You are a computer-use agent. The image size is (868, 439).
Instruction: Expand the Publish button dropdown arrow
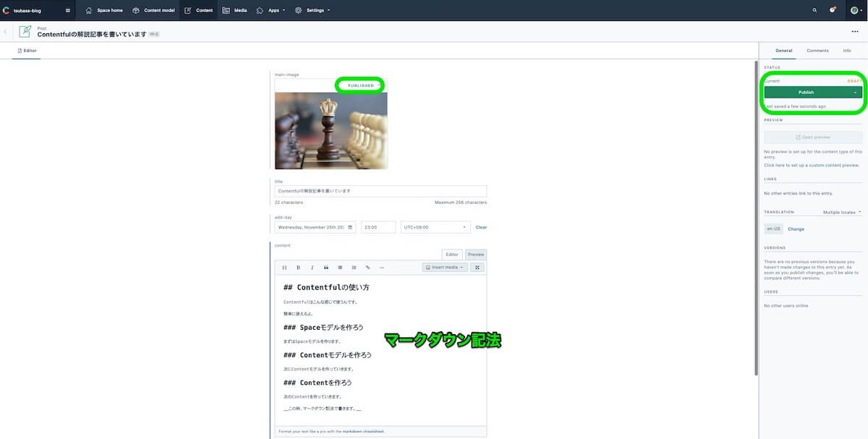[855, 93]
